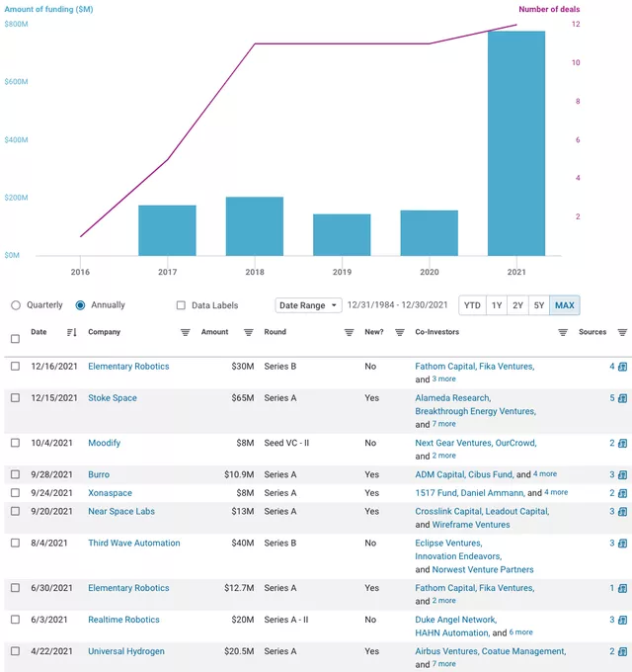The width and height of the screenshot is (632, 672).
Task: Check the Third Wave Automation row checkbox
Action: [x=16, y=543]
